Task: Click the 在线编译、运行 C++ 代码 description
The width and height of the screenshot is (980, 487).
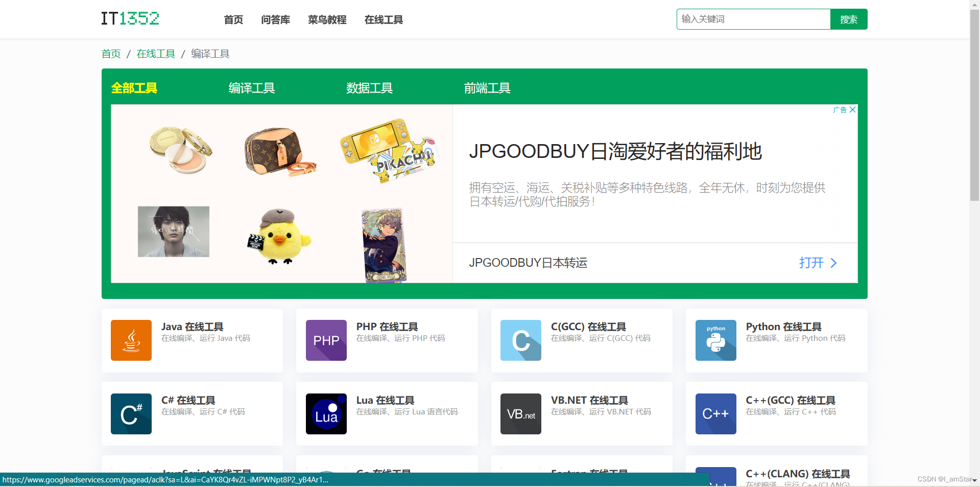Action: point(791,412)
